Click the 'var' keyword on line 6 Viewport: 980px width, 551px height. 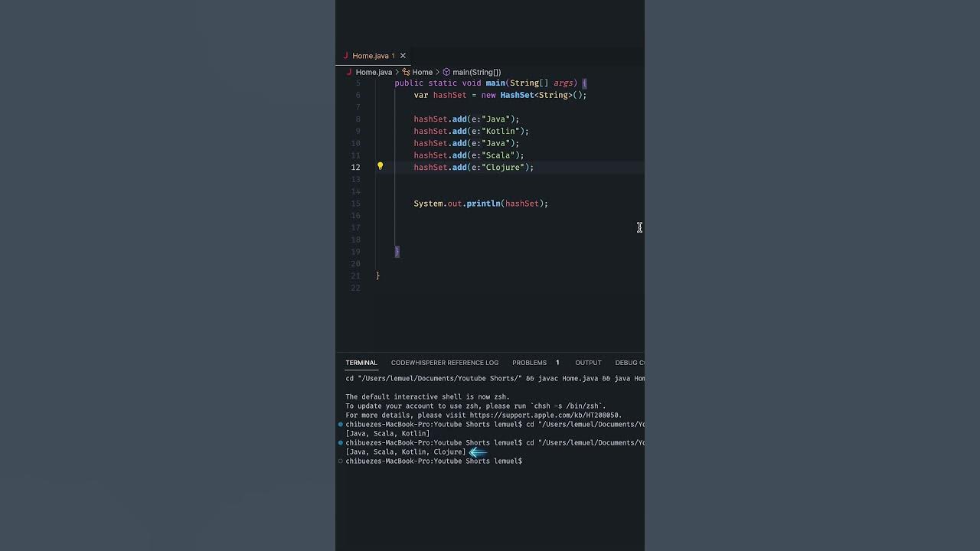pos(421,96)
